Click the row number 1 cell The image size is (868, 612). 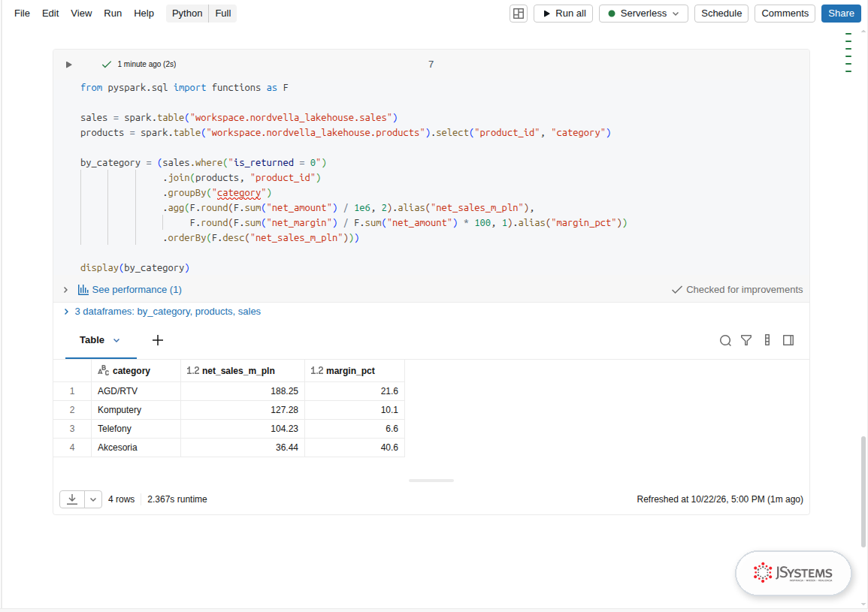pos(72,391)
